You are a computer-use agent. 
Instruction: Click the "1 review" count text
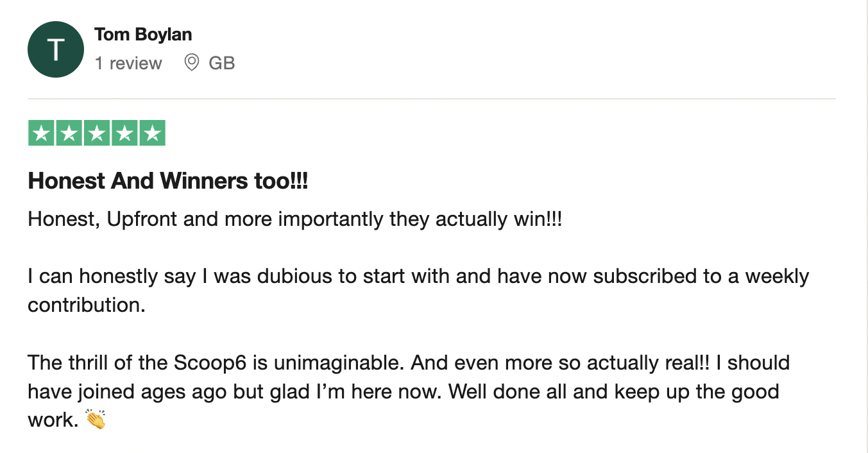tap(128, 63)
